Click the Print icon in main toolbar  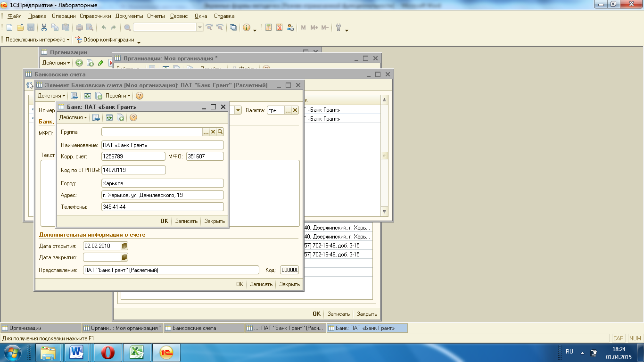tap(79, 27)
